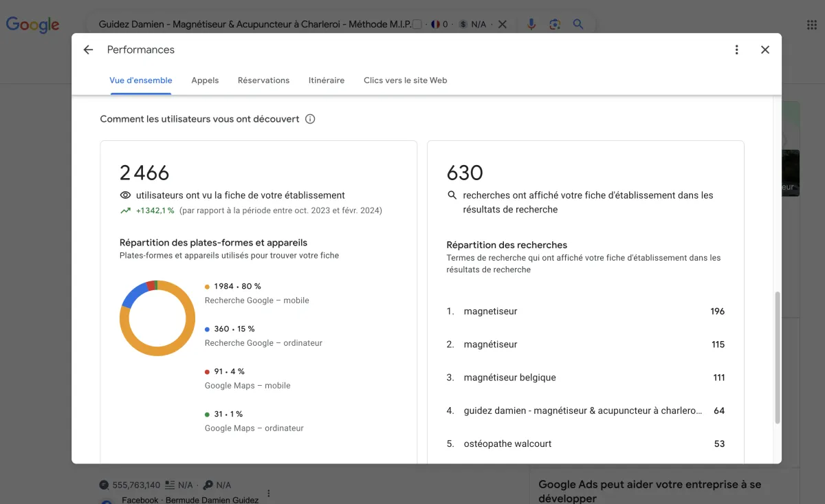The width and height of the screenshot is (825, 504).
Task: Click the count 64 in search list
Action: click(x=719, y=410)
